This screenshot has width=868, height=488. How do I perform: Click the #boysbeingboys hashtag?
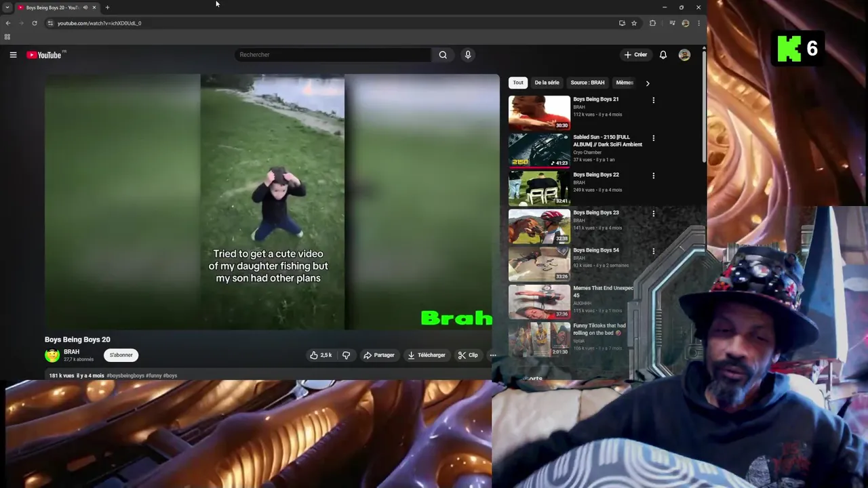tap(125, 375)
